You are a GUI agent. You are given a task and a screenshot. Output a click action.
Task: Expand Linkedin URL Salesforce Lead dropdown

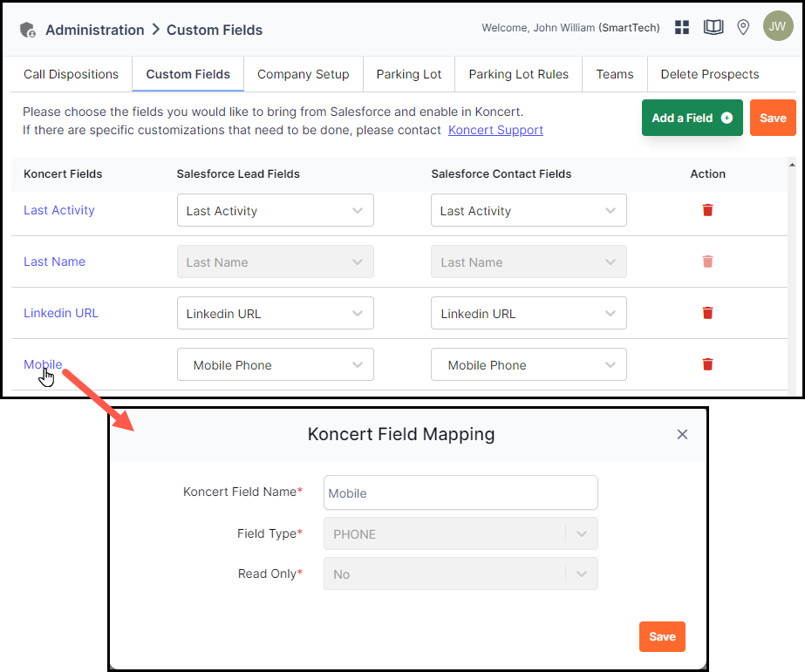click(276, 313)
